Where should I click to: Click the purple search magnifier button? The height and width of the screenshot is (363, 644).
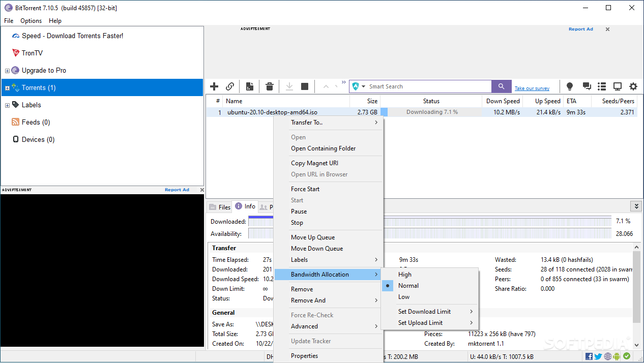[x=502, y=86]
